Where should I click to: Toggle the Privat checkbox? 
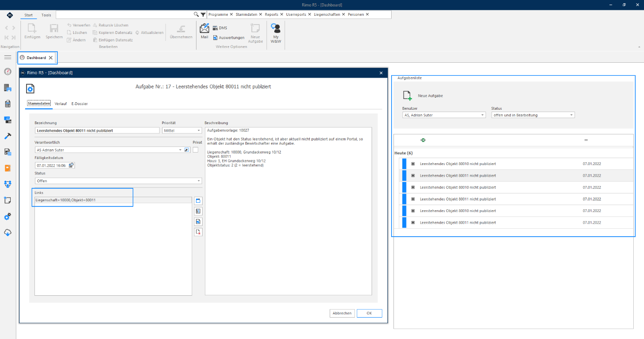(x=196, y=150)
